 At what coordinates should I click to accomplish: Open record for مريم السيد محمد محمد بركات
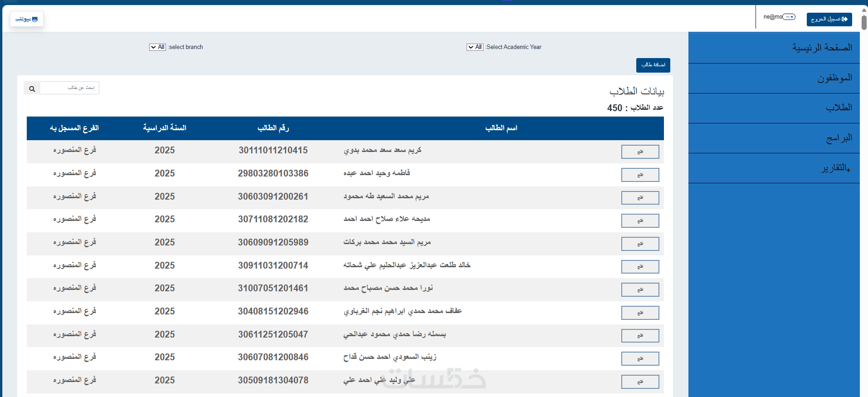tap(640, 244)
